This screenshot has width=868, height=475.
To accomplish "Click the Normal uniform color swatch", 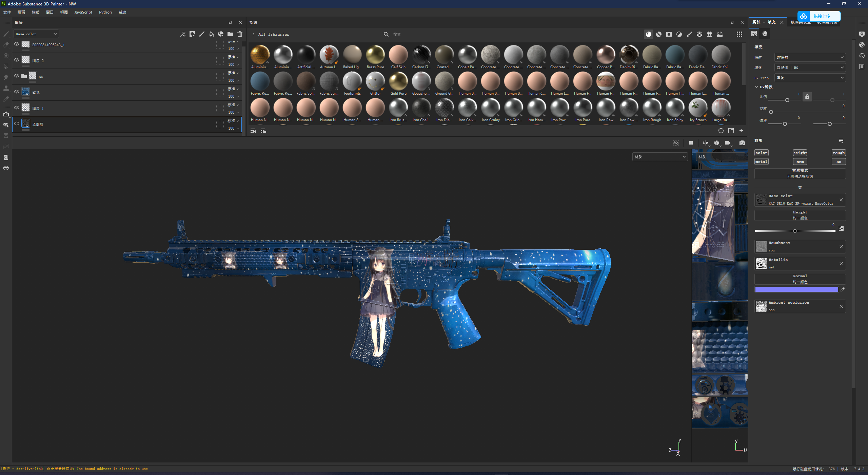I will click(x=796, y=289).
